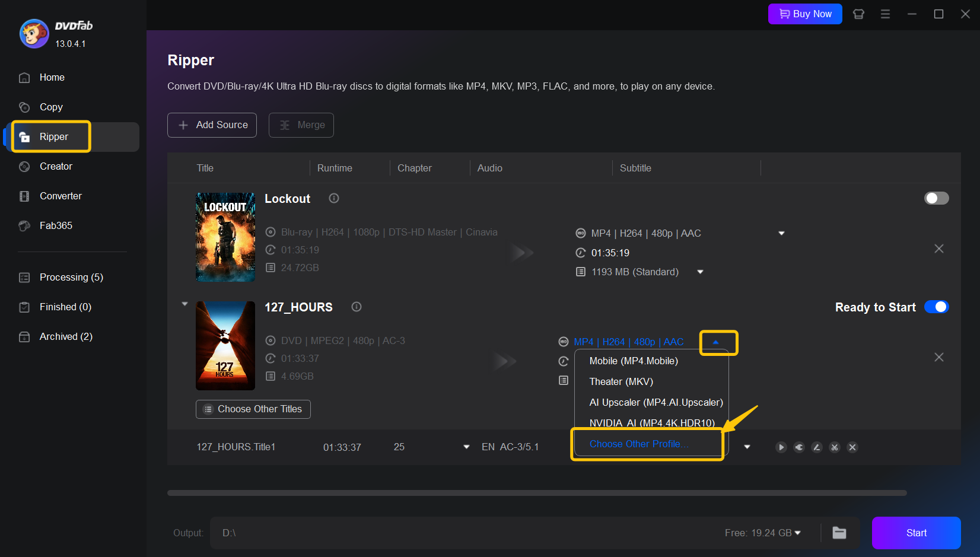Open the skin theme icon in title bar

858,14
